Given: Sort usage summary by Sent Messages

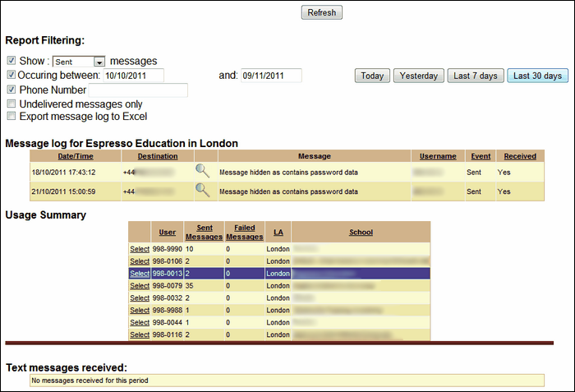Looking at the screenshot, I should click(205, 233).
